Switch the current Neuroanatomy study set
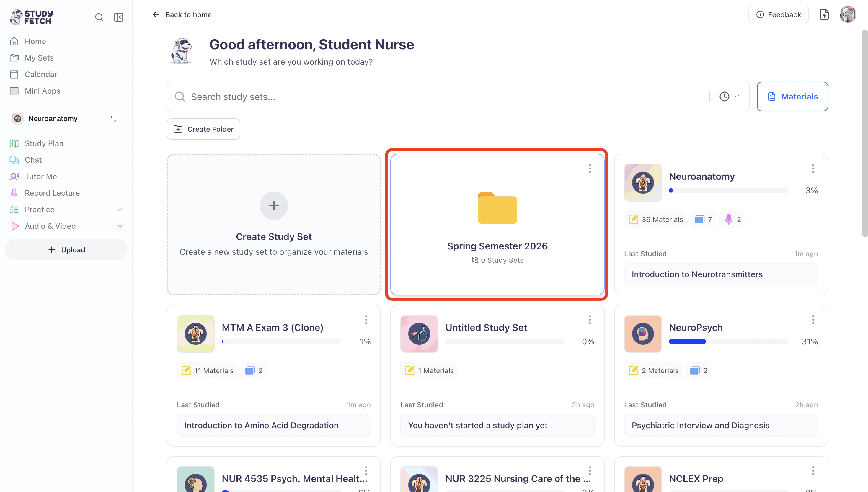 click(113, 119)
